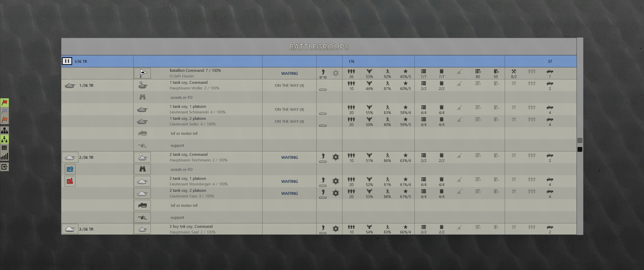
Task: Select the red flag filter in sidebar
Action: (4, 102)
